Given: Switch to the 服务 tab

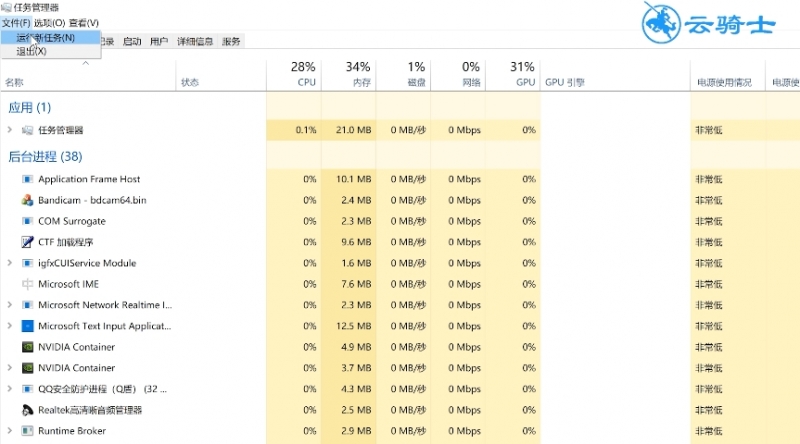Looking at the screenshot, I should 231,42.
